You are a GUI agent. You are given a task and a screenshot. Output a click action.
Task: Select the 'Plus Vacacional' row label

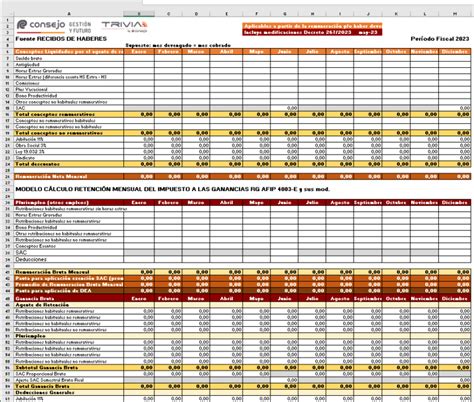[69, 89]
